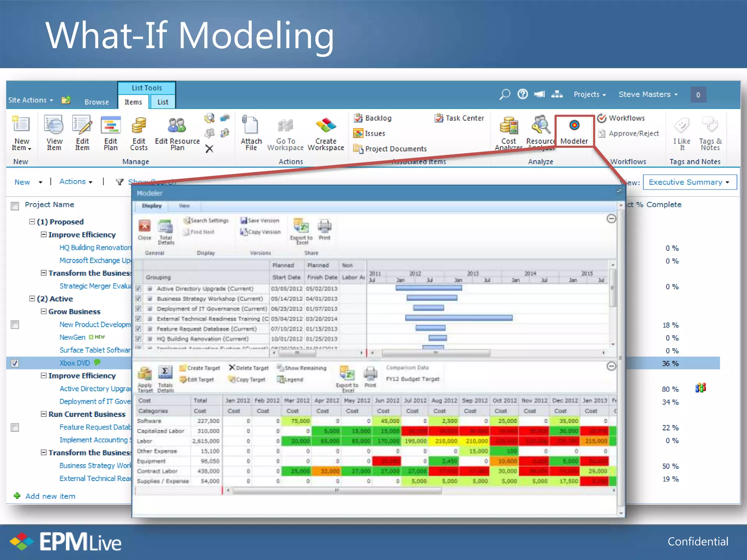Select the Display tab in Modeler
The image size is (747, 560).
click(x=152, y=206)
